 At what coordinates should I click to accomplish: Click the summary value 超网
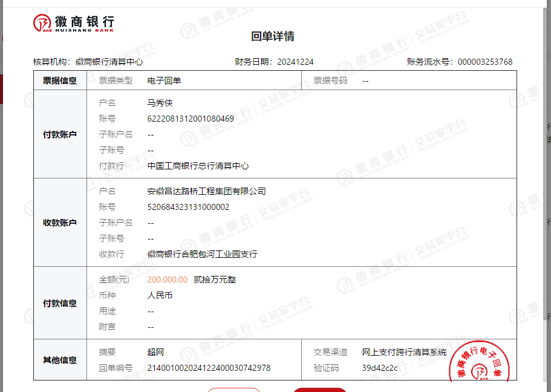click(x=155, y=352)
